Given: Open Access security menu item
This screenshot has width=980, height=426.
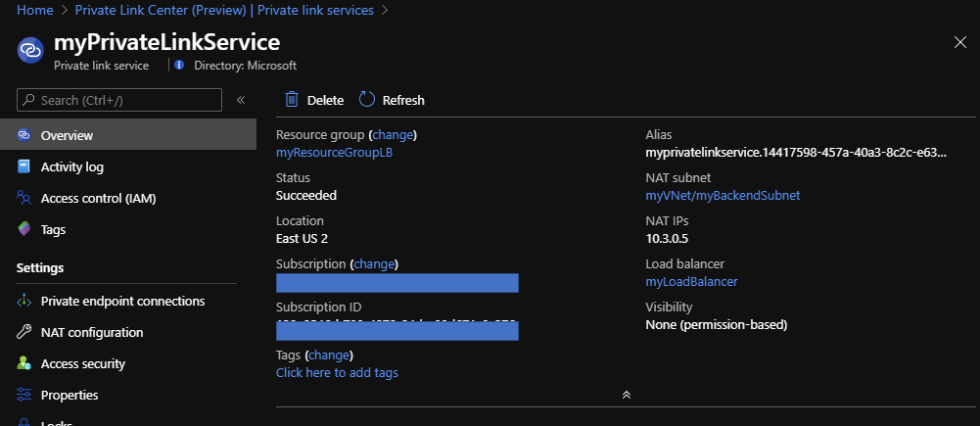Looking at the screenshot, I should [128, 363].
